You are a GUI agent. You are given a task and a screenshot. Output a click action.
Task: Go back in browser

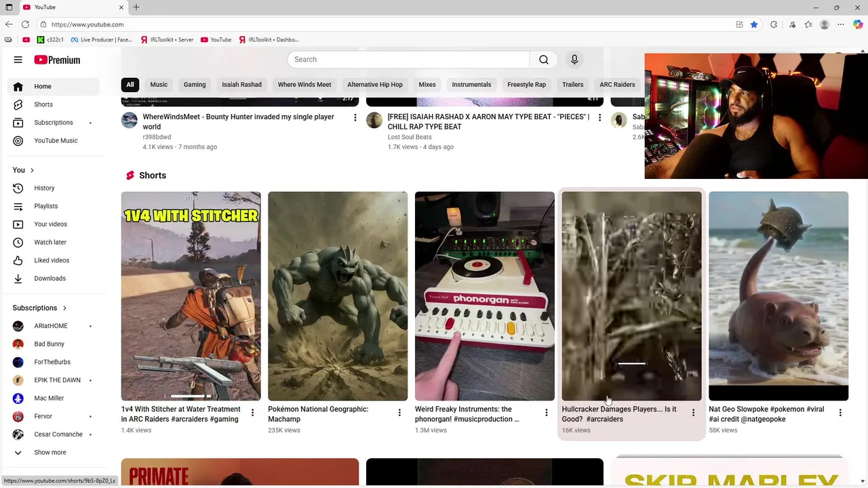click(9, 24)
